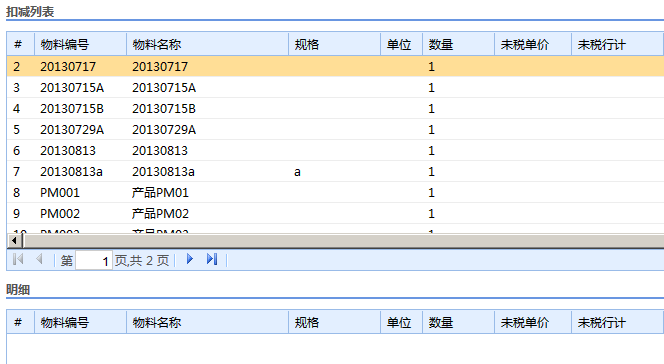Click the 单位 column header in the deduction list

coord(401,44)
